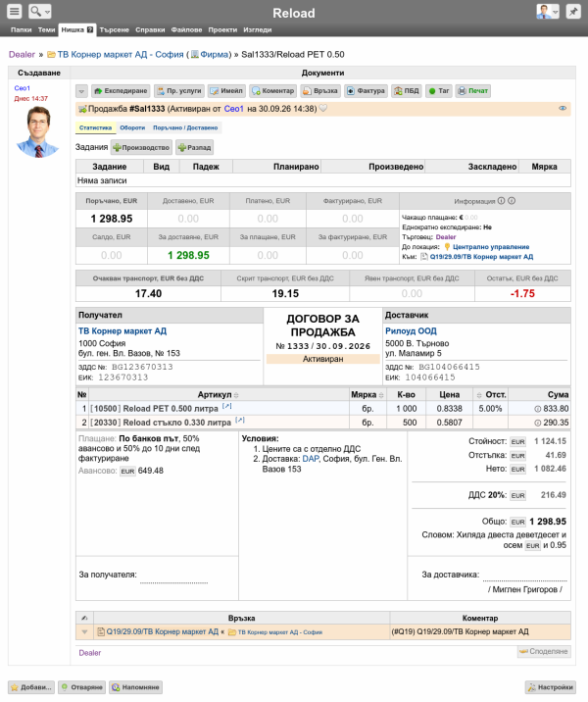Add a Коментар to the sale
The image size is (588, 702).
coord(273,91)
